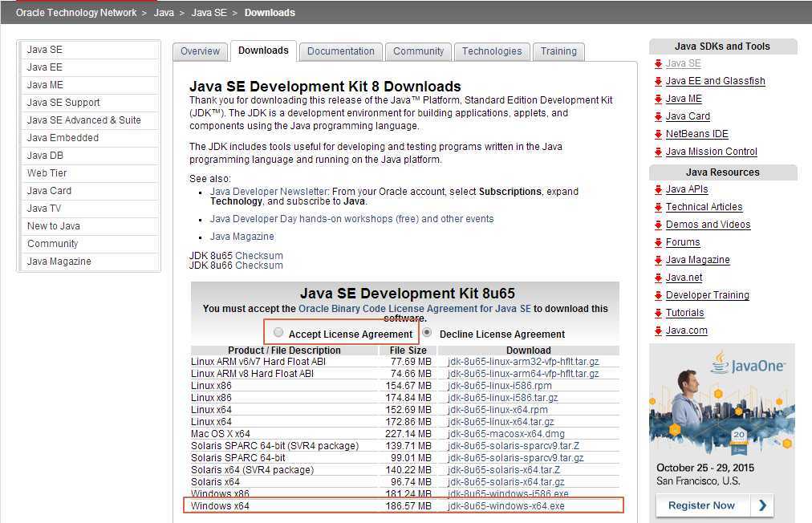
Task: Open the NetBeans IDE link
Action: 697,134
